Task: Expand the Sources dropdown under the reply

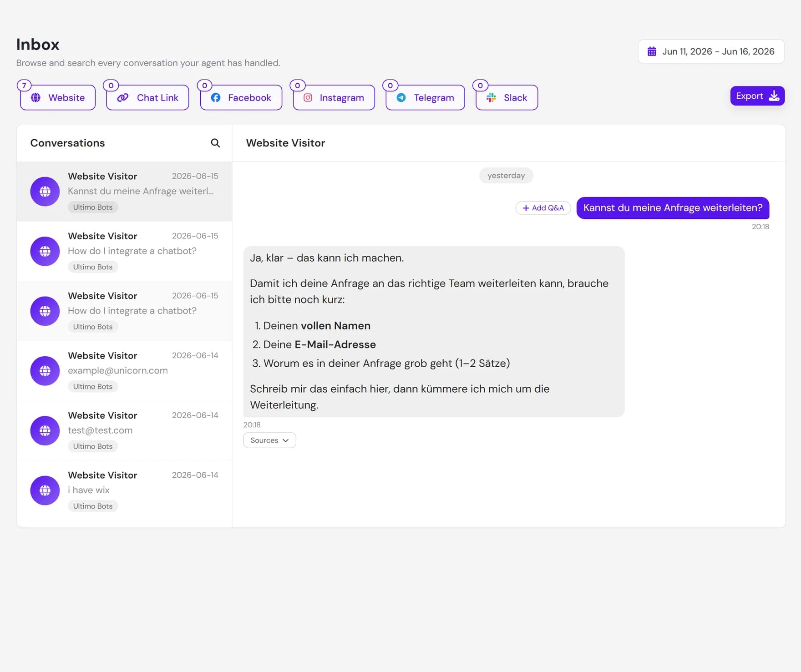Action: pyautogui.click(x=270, y=440)
